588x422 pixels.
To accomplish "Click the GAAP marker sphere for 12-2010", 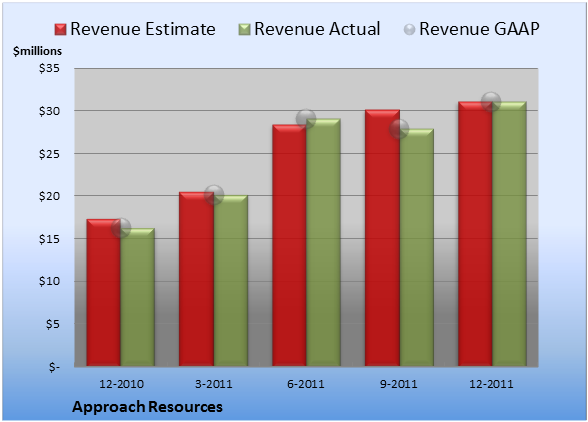I will [x=121, y=228].
